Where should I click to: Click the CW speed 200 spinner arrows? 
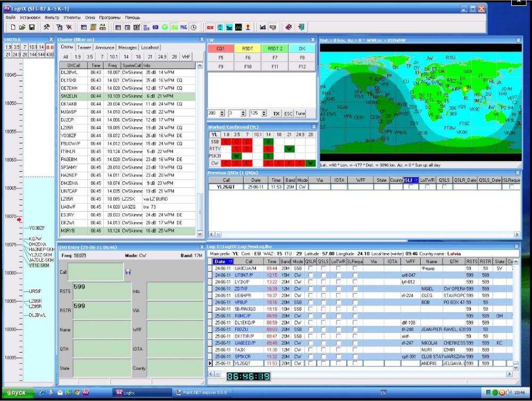point(222,113)
